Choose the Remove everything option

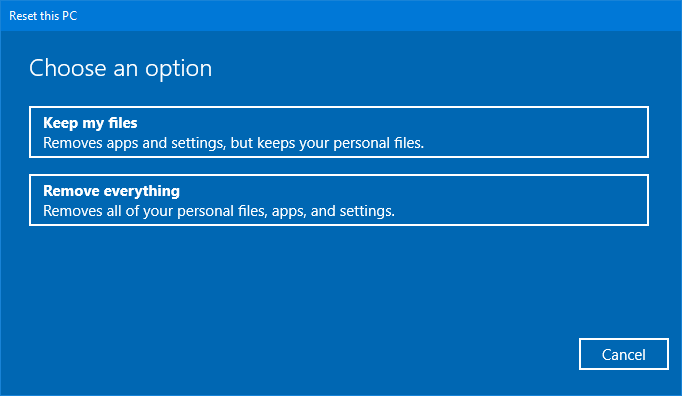(x=339, y=200)
